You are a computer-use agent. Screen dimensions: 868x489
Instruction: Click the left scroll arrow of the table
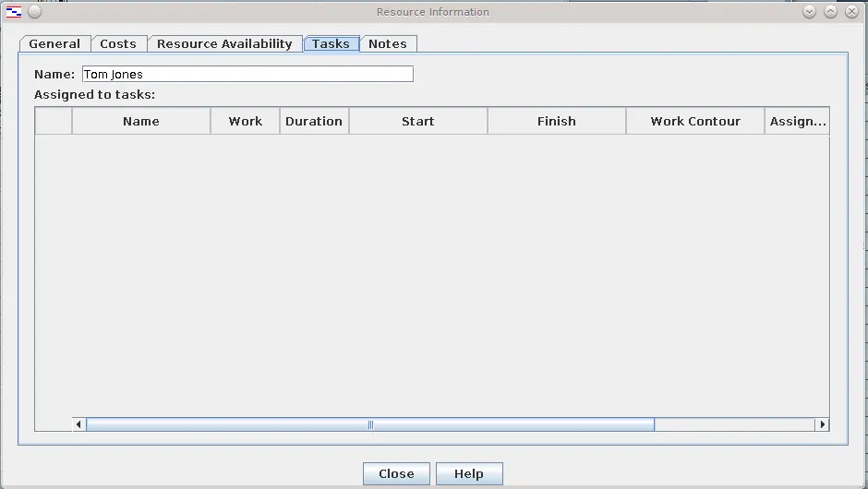(78, 424)
